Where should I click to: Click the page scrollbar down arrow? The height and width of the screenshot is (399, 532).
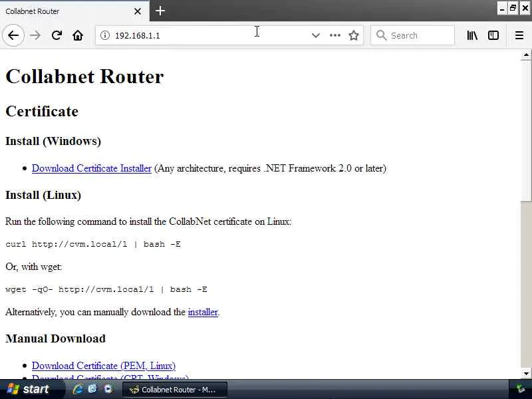point(526,374)
